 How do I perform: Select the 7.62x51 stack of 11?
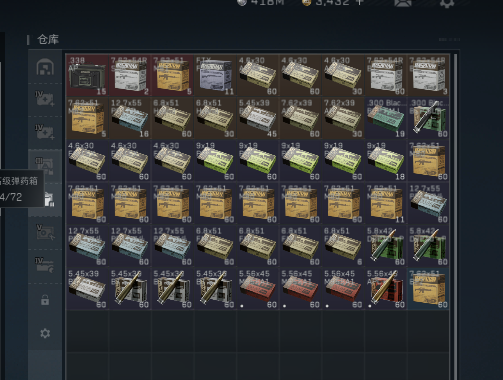click(386, 203)
